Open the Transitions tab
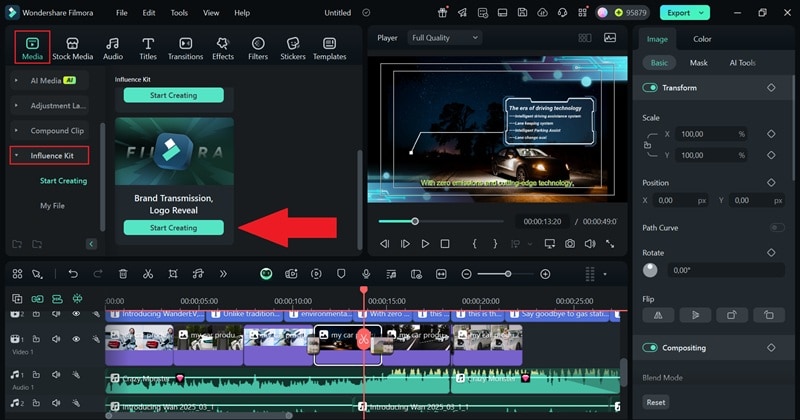This screenshot has height=420, width=800. (185, 48)
